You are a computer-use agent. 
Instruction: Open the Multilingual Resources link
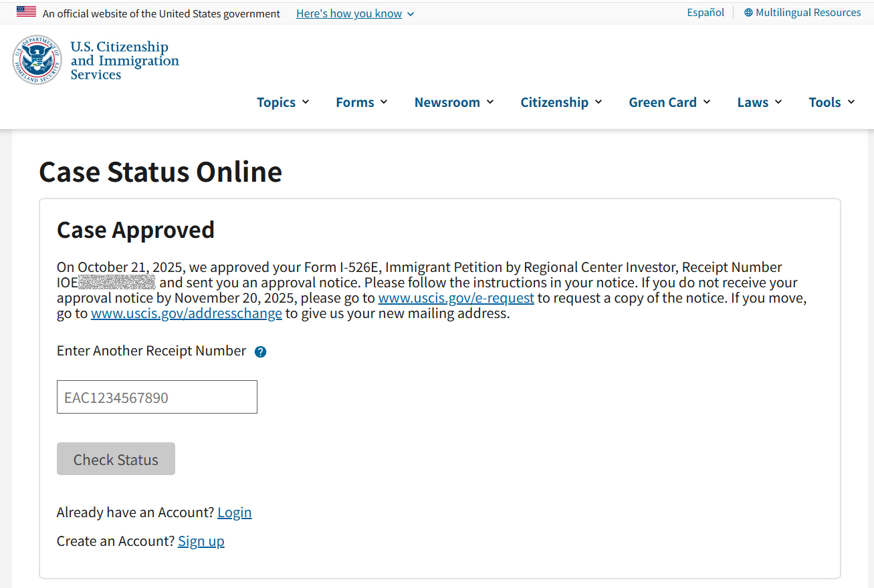(802, 12)
